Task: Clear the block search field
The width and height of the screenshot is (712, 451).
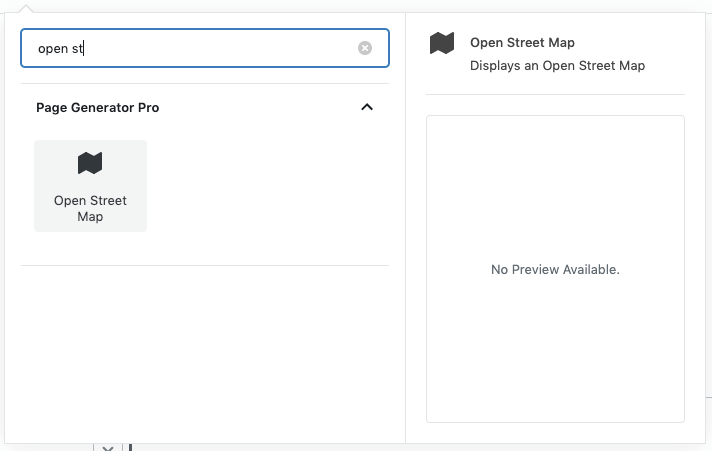Action: tap(365, 48)
